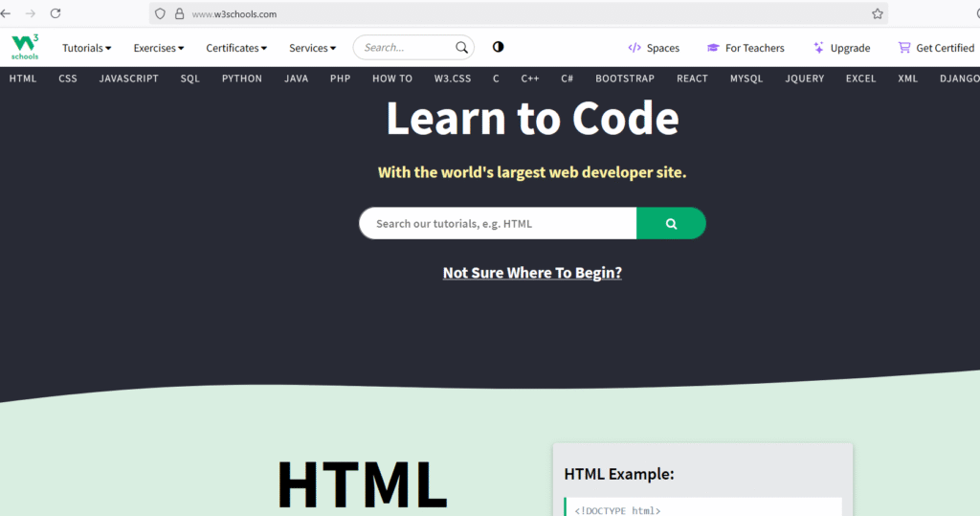Click the world's largest web developer site tagline
The height and width of the screenshot is (516, 980).
click(x=532, y=172)
